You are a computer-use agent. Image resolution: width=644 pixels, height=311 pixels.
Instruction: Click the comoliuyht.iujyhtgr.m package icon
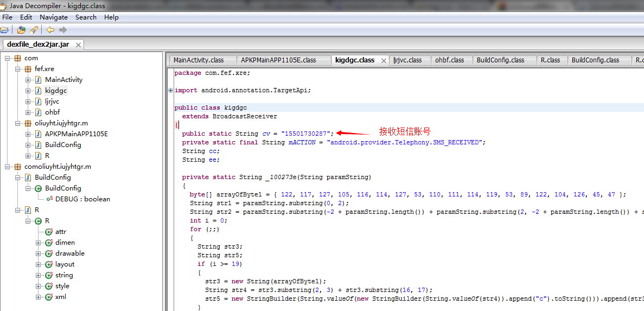click(x=17, y=167)
